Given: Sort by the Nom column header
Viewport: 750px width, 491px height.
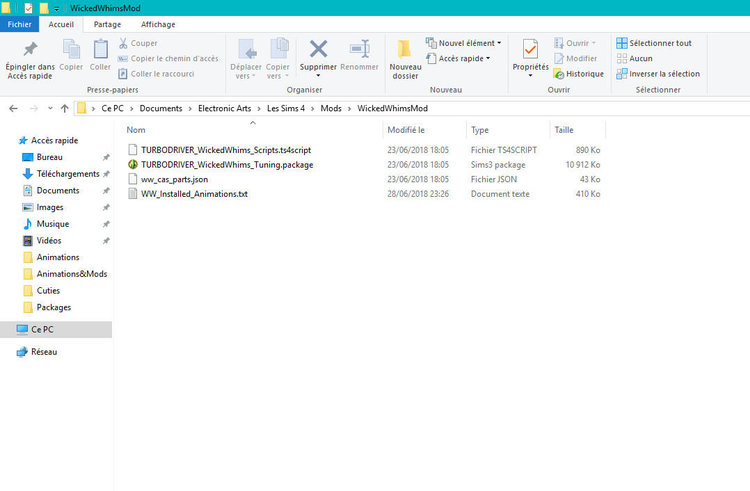Looking at the screenshot, I should (x=136, y=130).
